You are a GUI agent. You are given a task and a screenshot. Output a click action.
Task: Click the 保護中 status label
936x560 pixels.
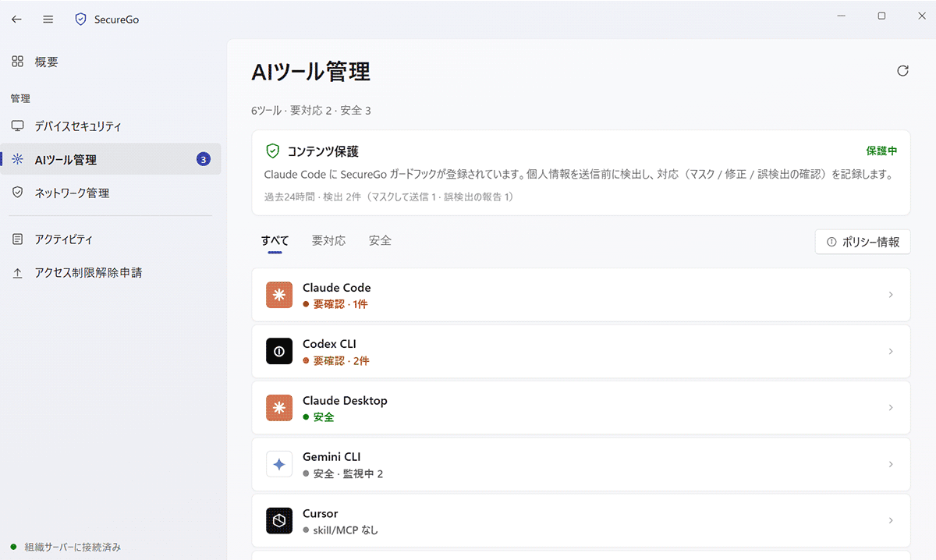tap(881, 151)
